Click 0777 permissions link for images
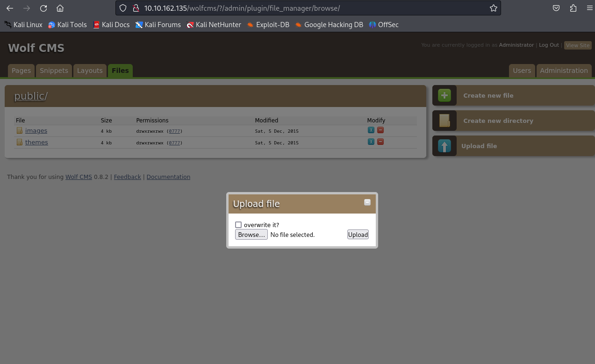Screen dimensions: 595x364 (174, 131)
